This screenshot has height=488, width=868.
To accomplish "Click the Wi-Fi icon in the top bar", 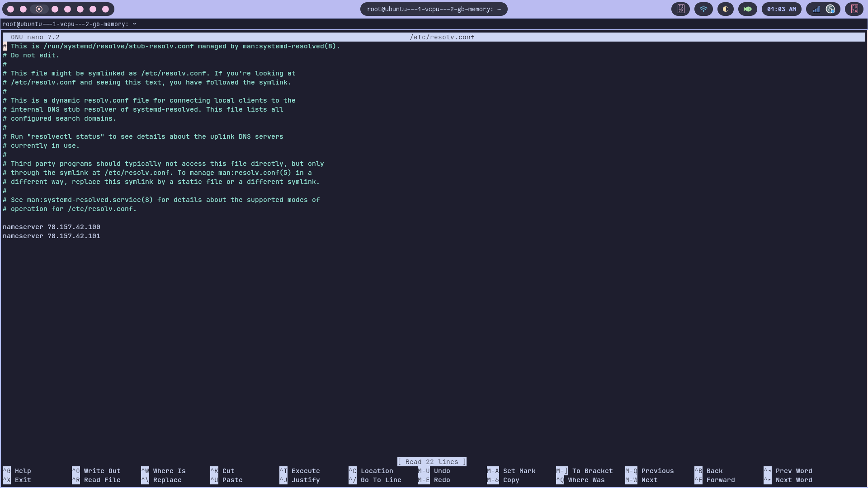I will (x=703, y=9).
